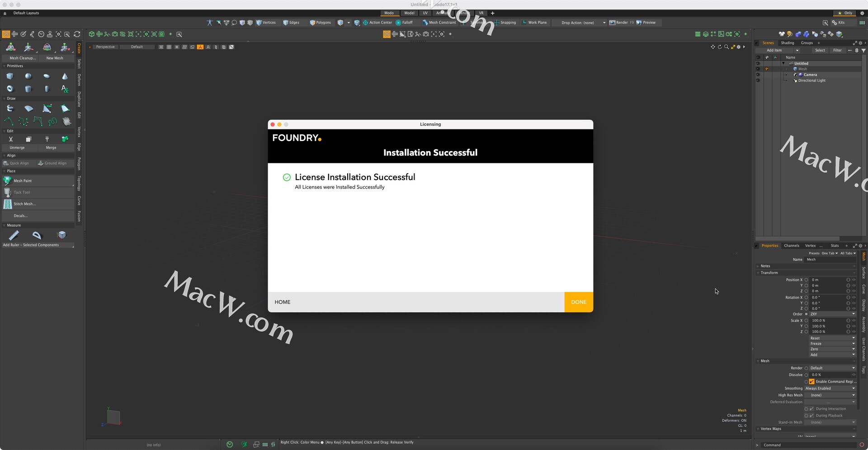Screen dimensions: 868x450
Task: Open Stitch Mesh tool
Action: [38, 204]
